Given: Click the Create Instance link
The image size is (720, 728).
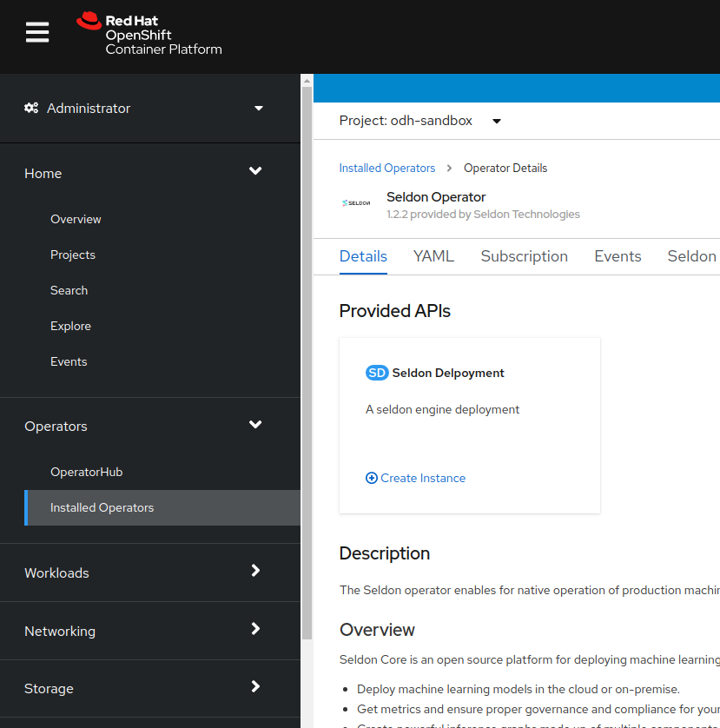Looking at the screenshot, I should (x=423, y=478).
